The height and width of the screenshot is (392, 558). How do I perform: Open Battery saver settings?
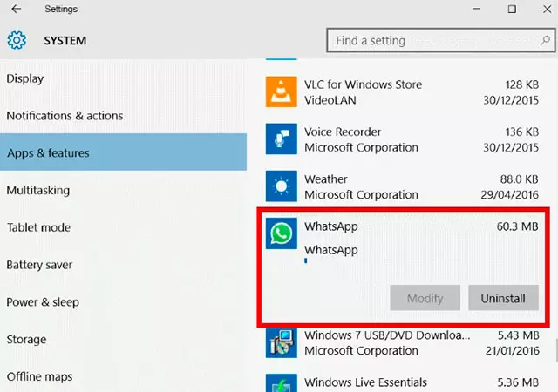123,265
